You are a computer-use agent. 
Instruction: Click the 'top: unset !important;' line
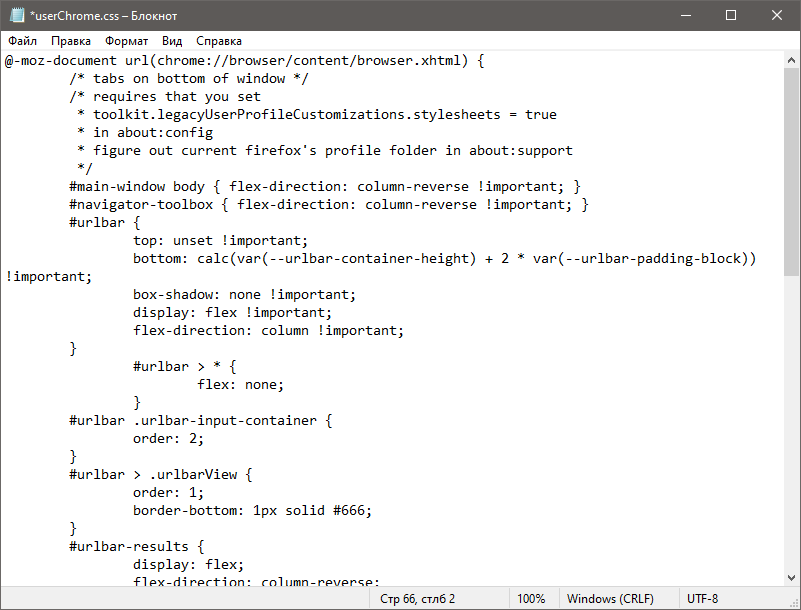pyautogui.click(x=221, y=241)
